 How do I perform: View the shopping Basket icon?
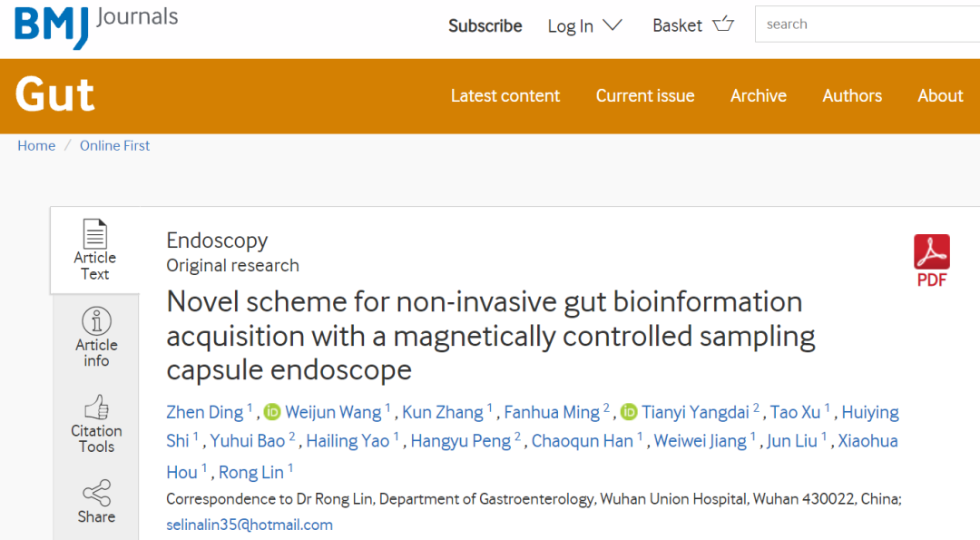coord(723,25)
